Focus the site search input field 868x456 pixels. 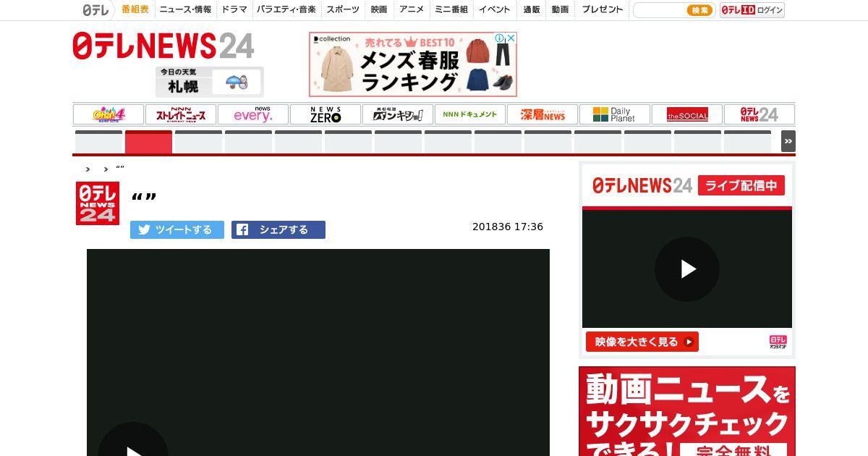(x=658, y=10)
